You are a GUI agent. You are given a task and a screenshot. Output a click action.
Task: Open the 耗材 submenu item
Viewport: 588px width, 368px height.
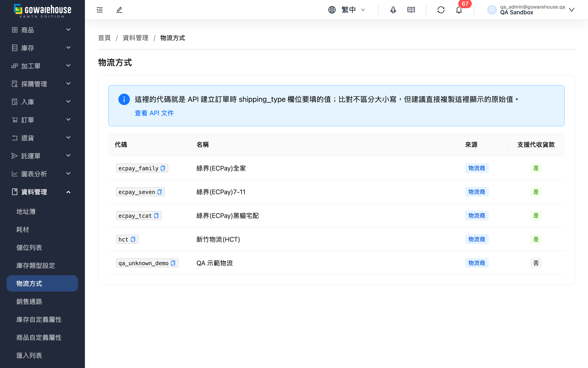(42, 230)
